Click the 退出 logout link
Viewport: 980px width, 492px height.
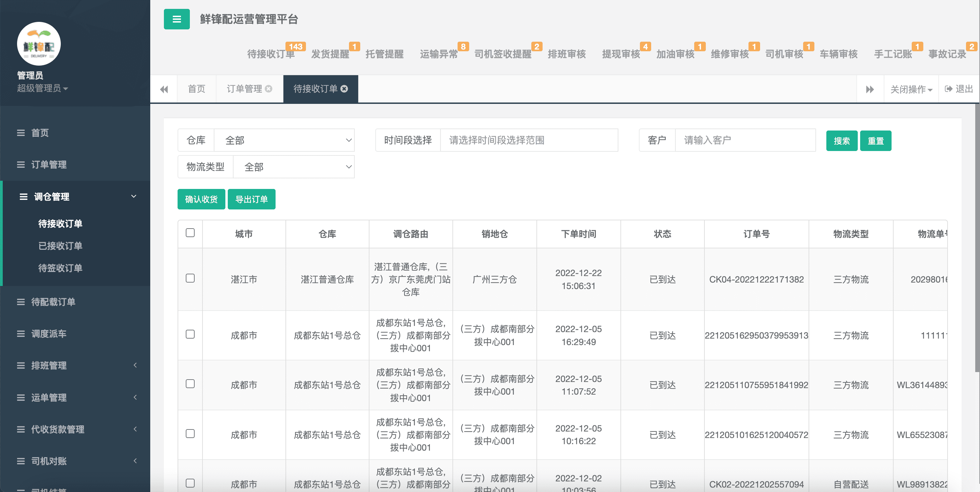pos(959,89)
